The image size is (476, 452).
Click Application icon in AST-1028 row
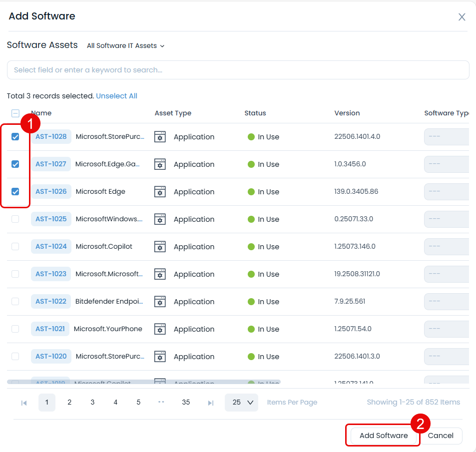160,137
